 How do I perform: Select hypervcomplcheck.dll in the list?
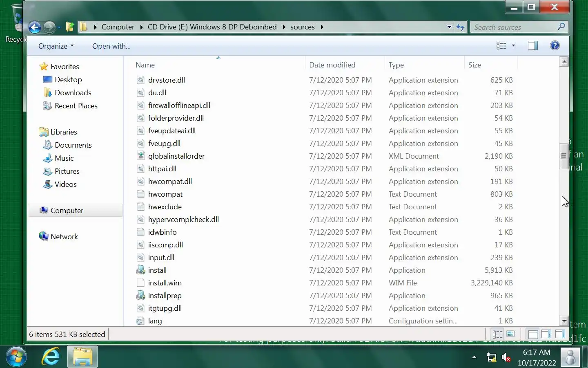point(183,219)
